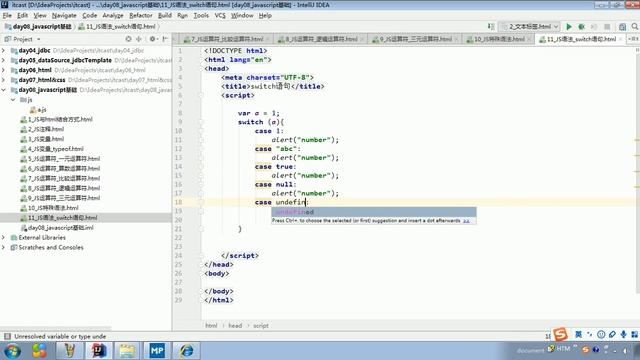Switch to the 9_JS运算符_三元运算符.html tab

[x=416, y=39]
